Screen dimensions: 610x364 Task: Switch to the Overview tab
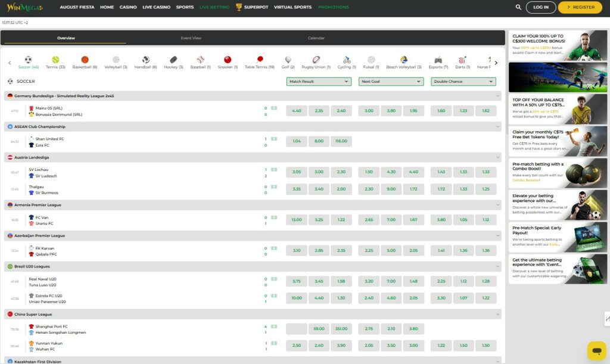(x=66, y=38)
